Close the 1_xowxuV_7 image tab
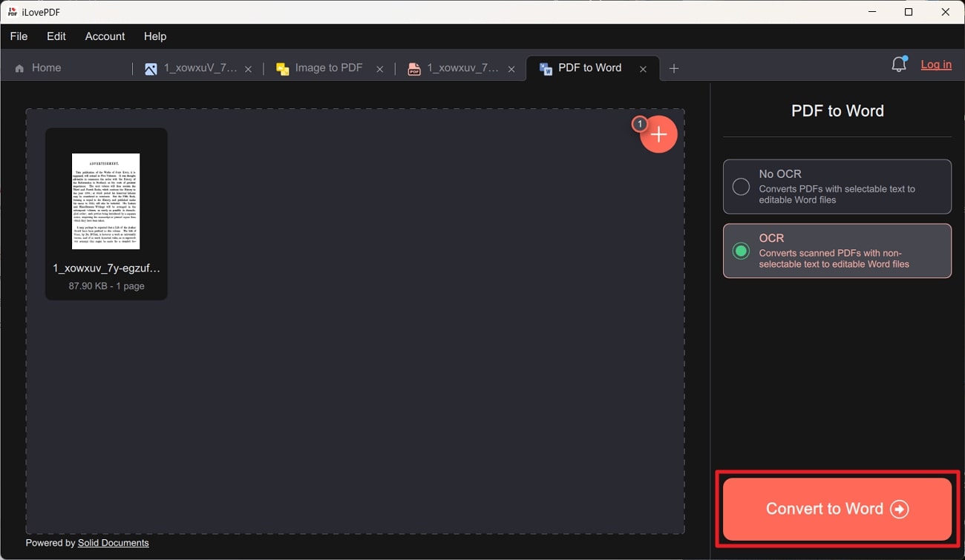The height and width of the screenshot is (560, 965). tap(249, 69)
